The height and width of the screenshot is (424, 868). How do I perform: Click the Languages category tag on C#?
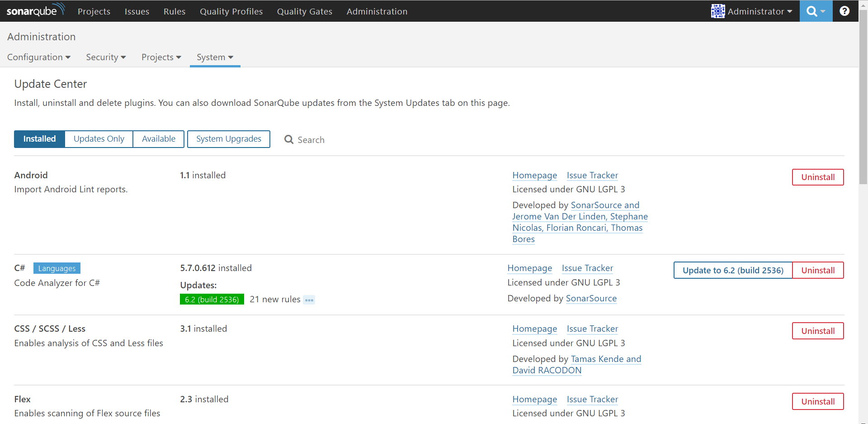[57, 268]
